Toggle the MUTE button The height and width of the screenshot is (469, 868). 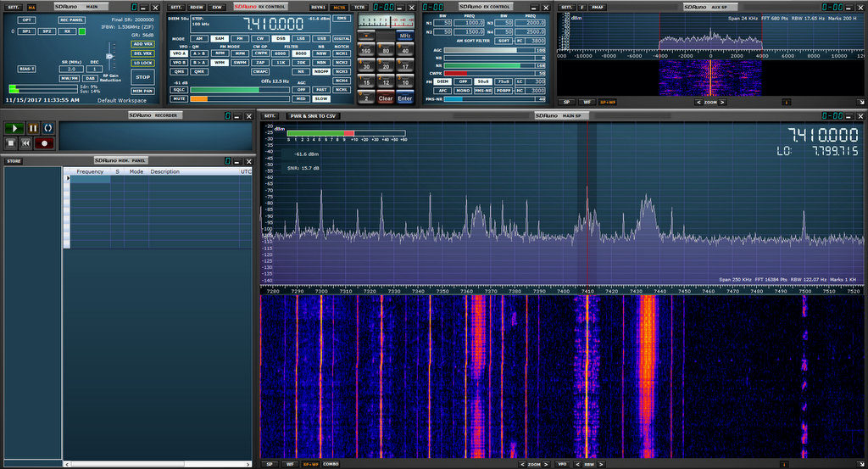[x=179, y=98]
